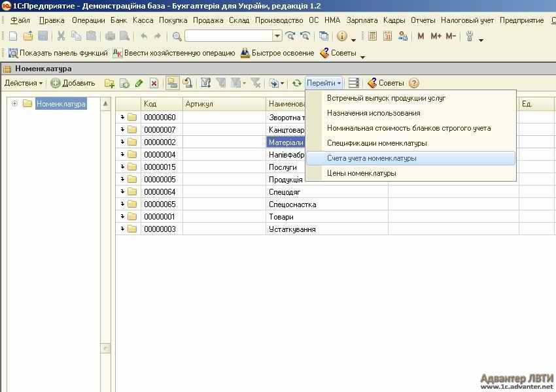The height and width of the screenshot is (392, 556).
Task: Click the calculator icon in the main toolbar
Action: click(374, 36)
